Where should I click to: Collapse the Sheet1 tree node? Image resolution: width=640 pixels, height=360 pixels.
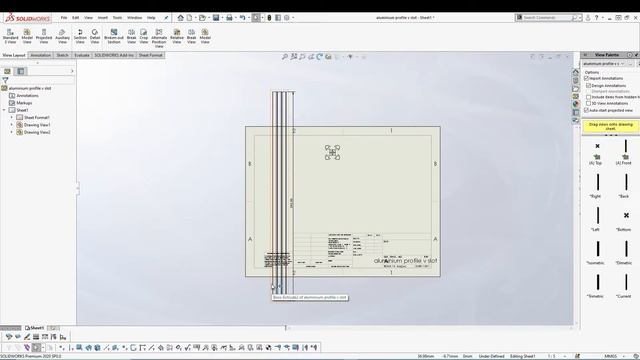(4, 110)
